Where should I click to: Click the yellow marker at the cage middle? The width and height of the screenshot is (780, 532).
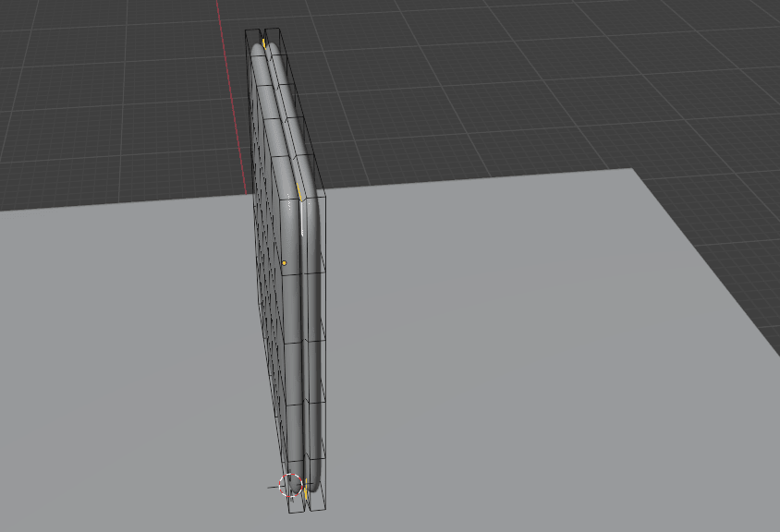click(x=300, y=193)
